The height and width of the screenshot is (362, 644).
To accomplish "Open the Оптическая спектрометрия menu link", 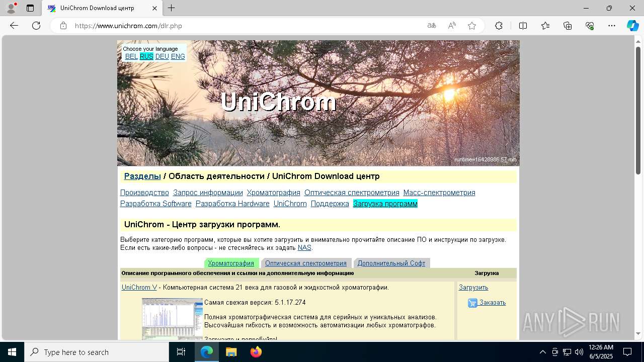I will click(352, 193).
